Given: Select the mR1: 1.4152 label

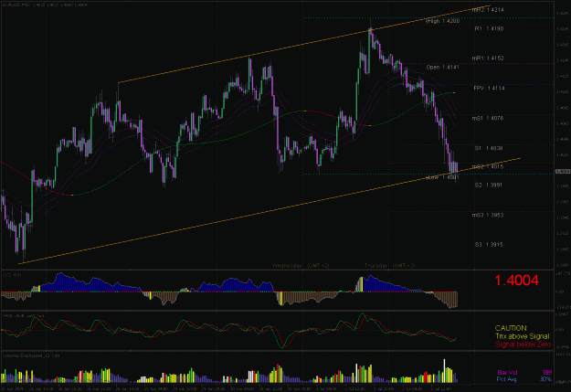Looking at the screenshot, I should coord(488,58).
